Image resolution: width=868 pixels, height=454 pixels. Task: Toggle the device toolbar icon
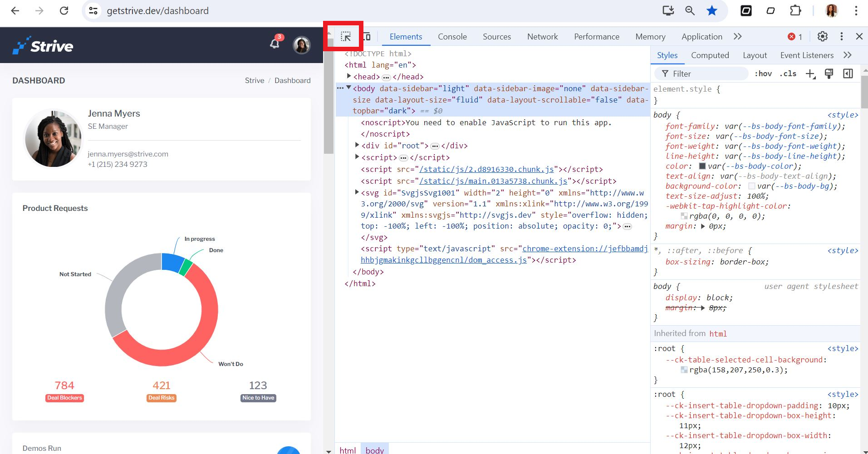point(367,36)
